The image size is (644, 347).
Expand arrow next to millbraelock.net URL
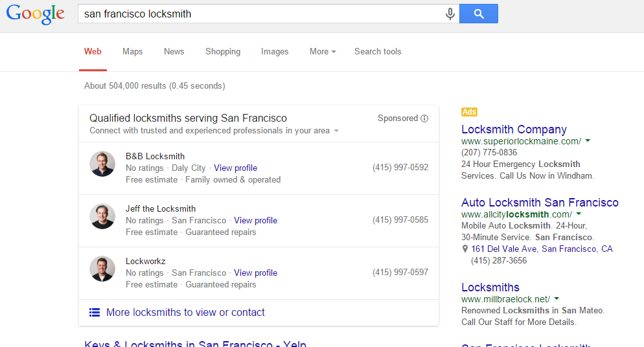coord(557,299)
